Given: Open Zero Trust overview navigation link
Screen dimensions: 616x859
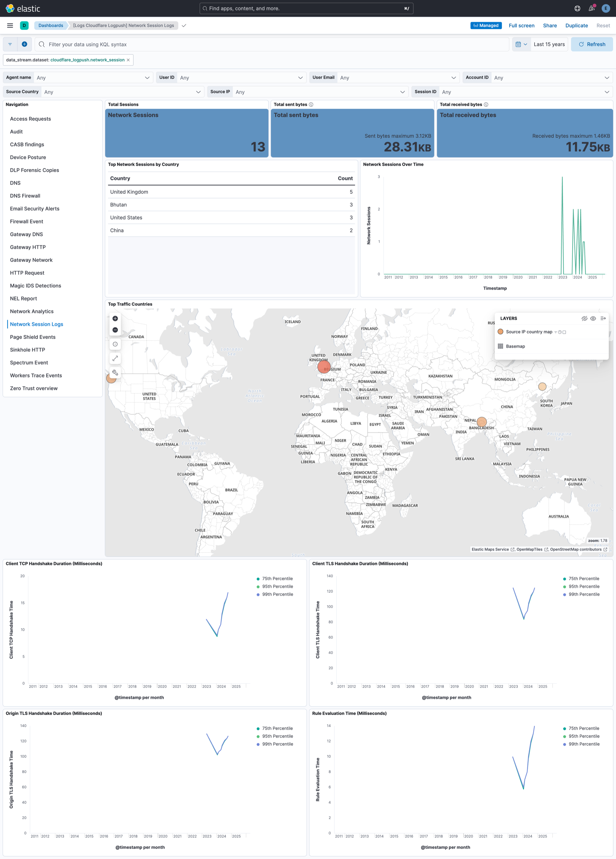Looking at the screenshot, I should (34, 388).
